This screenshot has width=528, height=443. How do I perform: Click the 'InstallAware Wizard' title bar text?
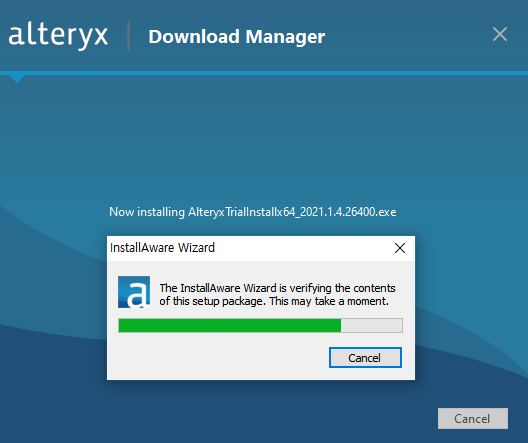(x=162, y=248)
